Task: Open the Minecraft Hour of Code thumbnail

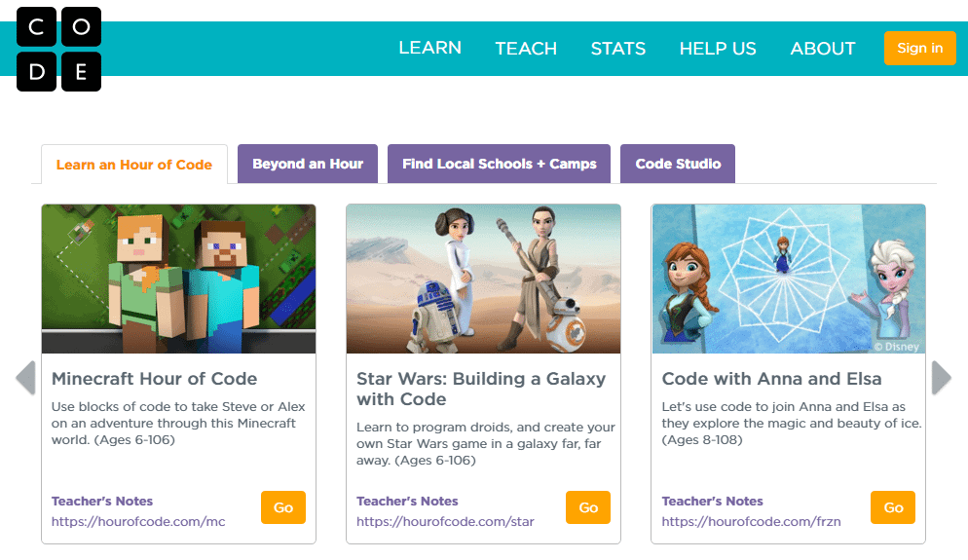Action: (178, 280)
